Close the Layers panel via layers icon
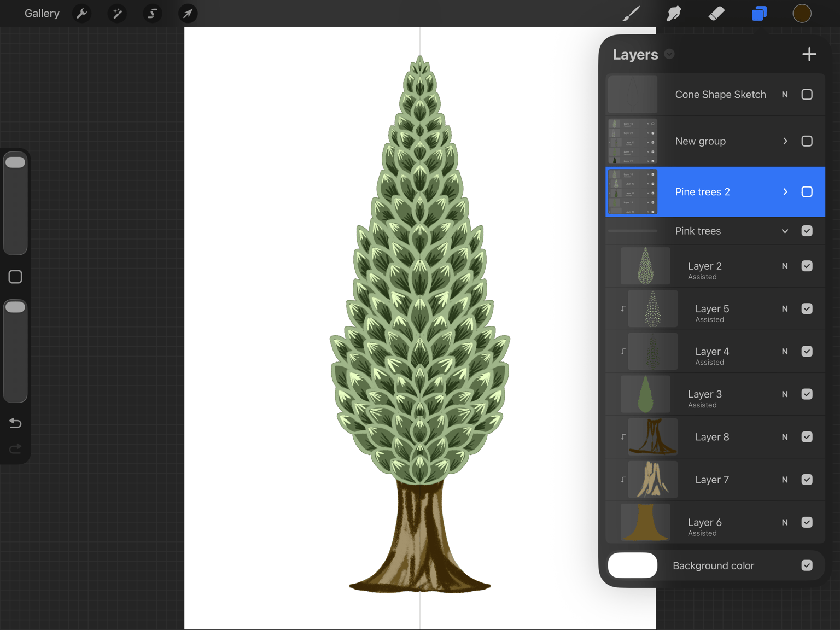The image size is (840, 630). pos(759,13)
